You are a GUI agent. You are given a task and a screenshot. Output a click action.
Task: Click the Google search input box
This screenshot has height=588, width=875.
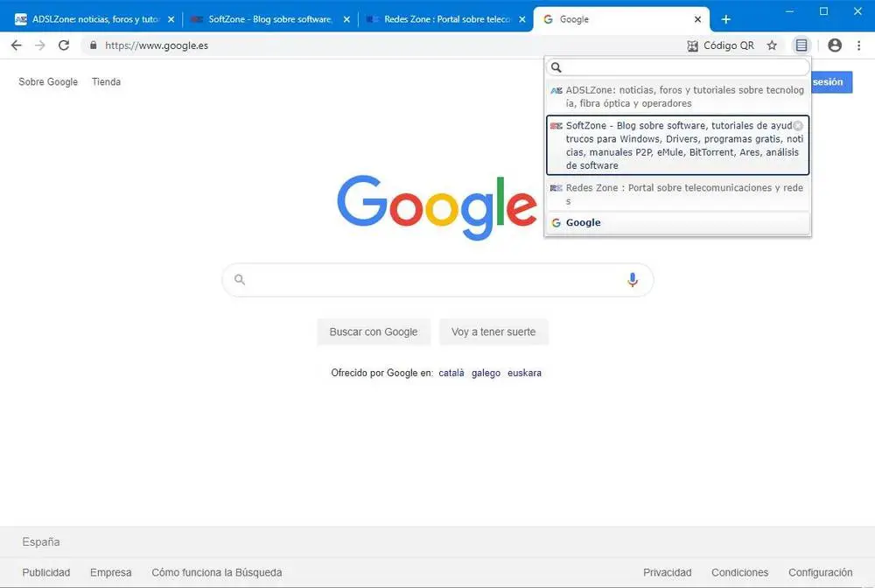(437, 279)
